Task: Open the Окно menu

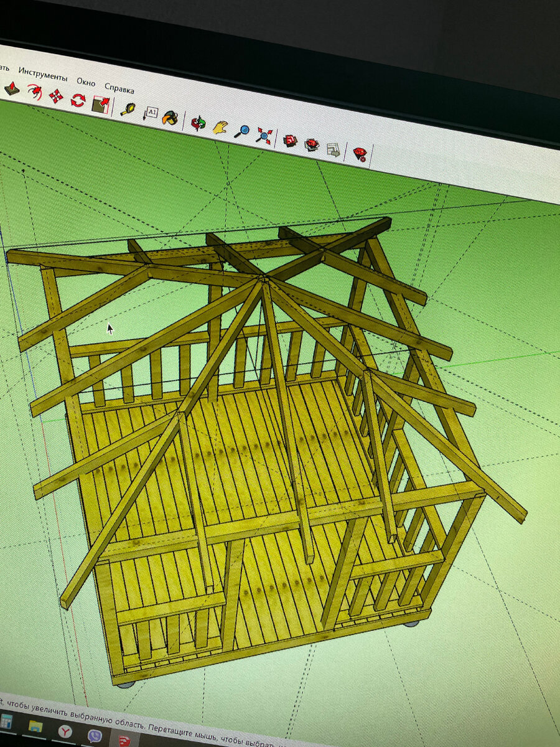Action: click(x=86, y=82)
